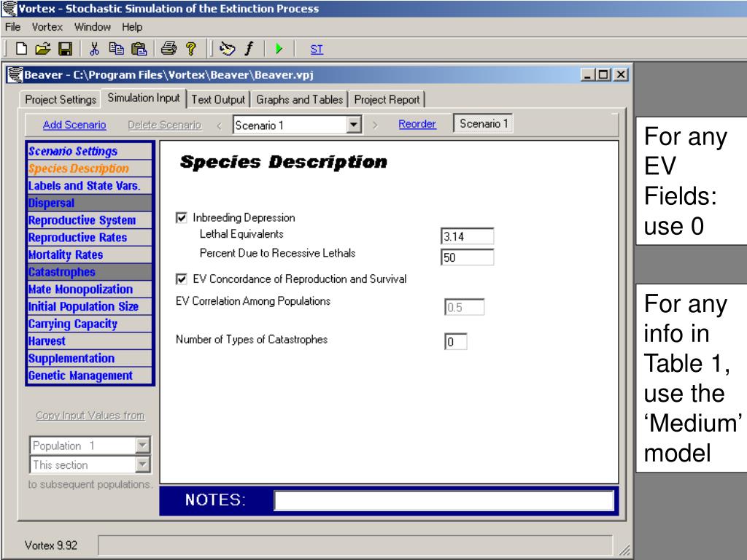Toggle EV Concordance of Reproduction and Survival

pyautogui.click(x=181, y=279)
